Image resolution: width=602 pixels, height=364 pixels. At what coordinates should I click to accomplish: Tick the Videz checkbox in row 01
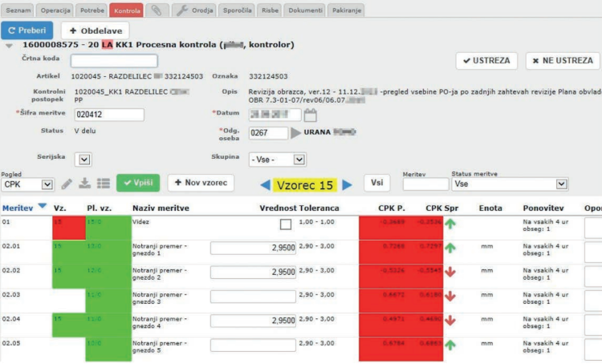click(286, 224)
